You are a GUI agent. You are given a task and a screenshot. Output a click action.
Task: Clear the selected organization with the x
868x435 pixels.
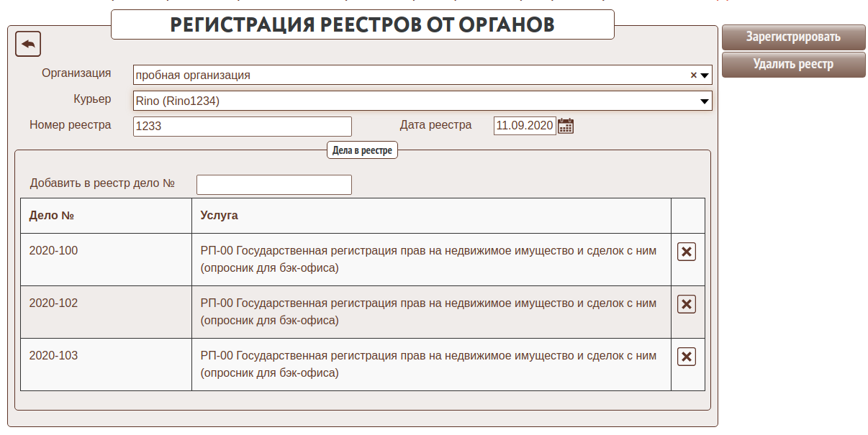click(x=694, y=75)
